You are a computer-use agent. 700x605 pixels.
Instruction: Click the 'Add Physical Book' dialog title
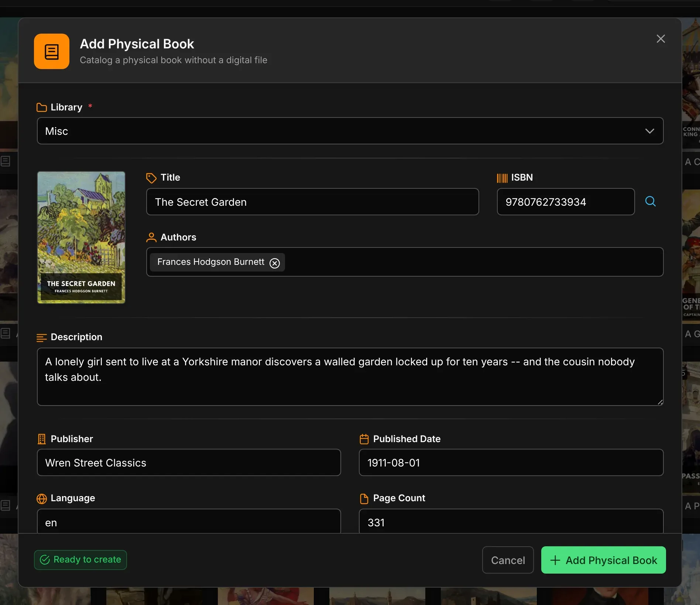pos(137,44)
